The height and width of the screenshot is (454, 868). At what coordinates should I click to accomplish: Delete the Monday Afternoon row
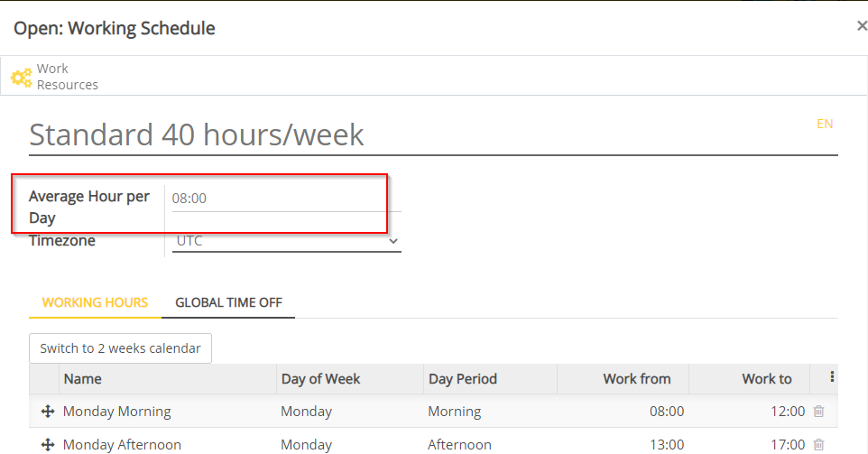[x=818, y=444]
